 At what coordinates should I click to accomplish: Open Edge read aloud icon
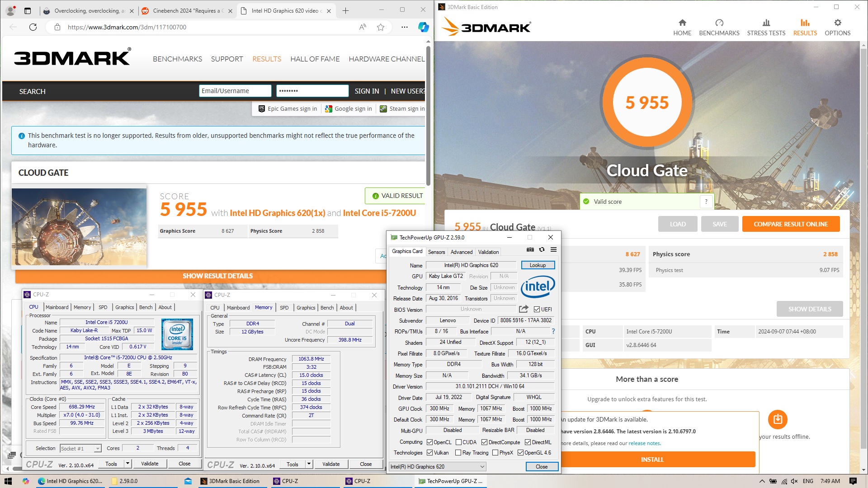coord(363,27)
